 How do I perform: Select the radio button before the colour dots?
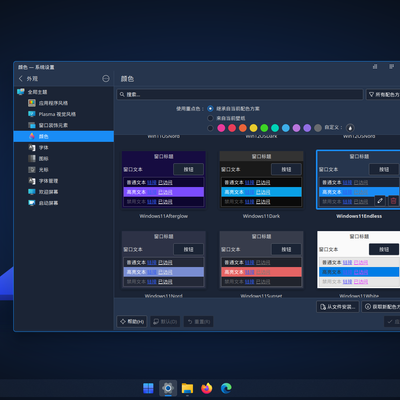(x=210, y=128)
